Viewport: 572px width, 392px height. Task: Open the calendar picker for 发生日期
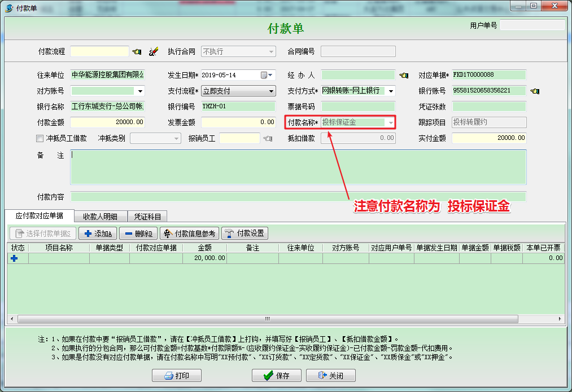coord(264,75)
